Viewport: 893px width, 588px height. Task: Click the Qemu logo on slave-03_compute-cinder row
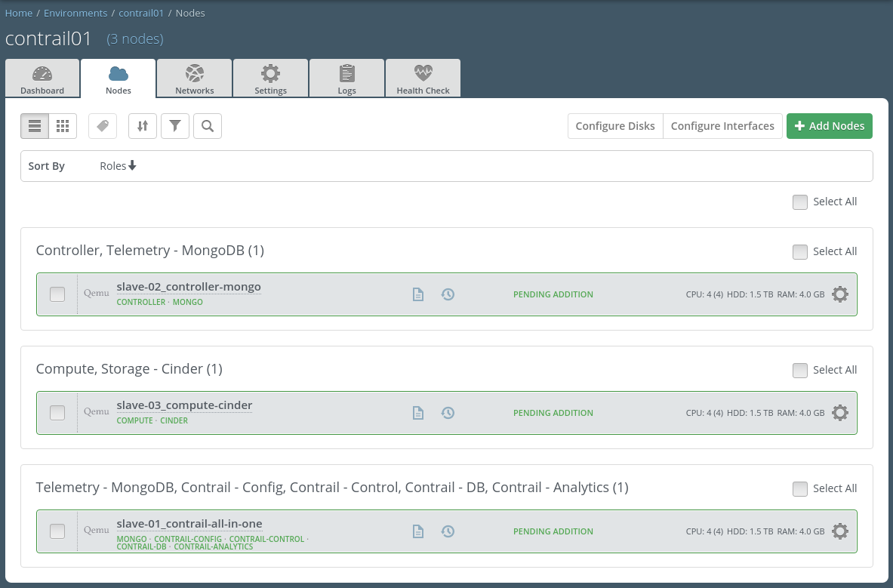point(97,411)
